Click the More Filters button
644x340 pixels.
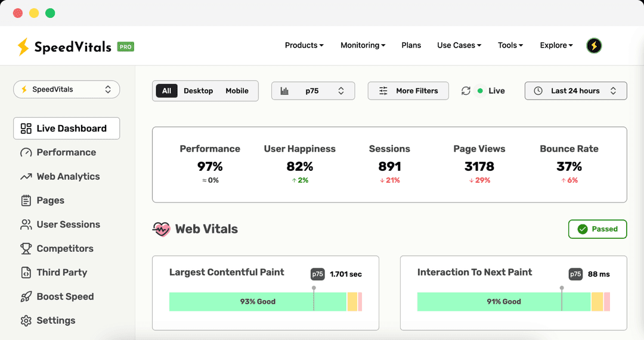pos(408,91)
